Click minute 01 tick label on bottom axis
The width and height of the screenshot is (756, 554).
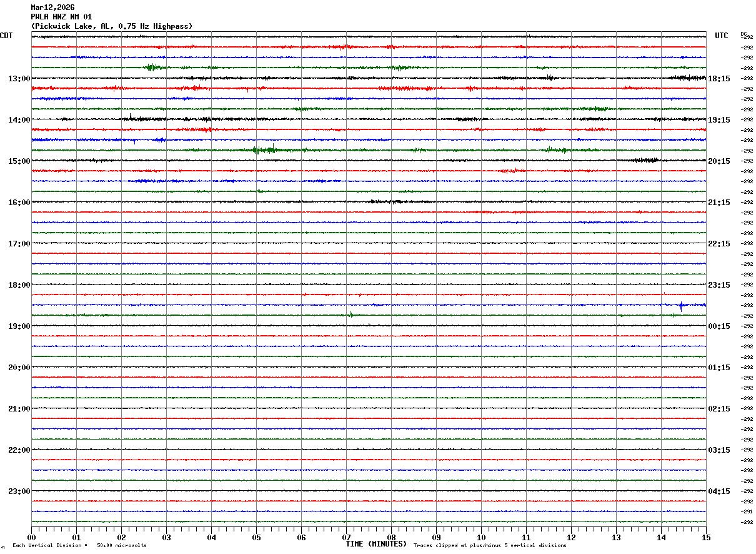pos(76,537)
